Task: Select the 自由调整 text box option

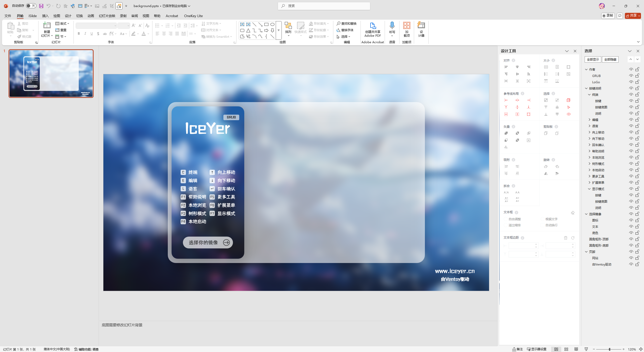Action: click(512, 219)
